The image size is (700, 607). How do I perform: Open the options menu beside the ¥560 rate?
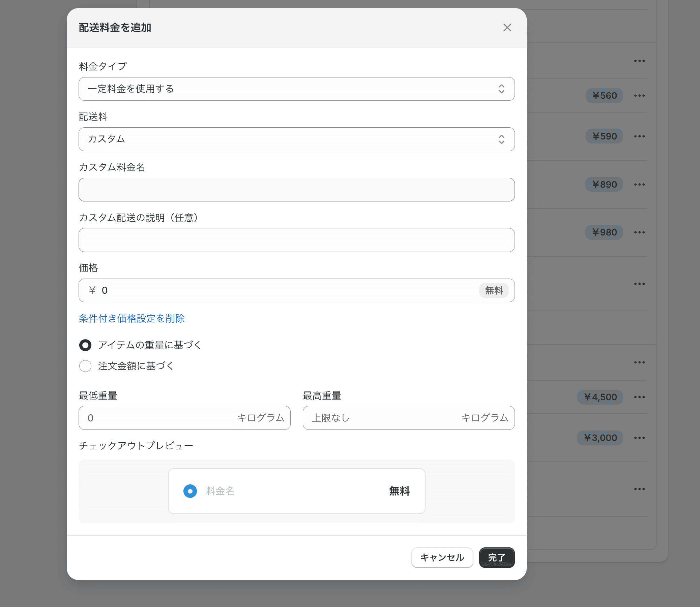click(x=639, y=95)
